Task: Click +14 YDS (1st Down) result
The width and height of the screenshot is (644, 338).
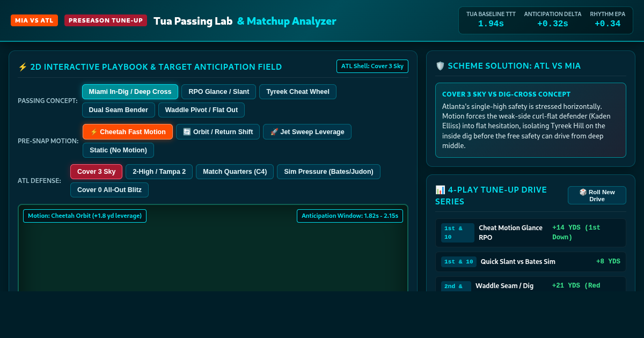Action: coord(576,232)
